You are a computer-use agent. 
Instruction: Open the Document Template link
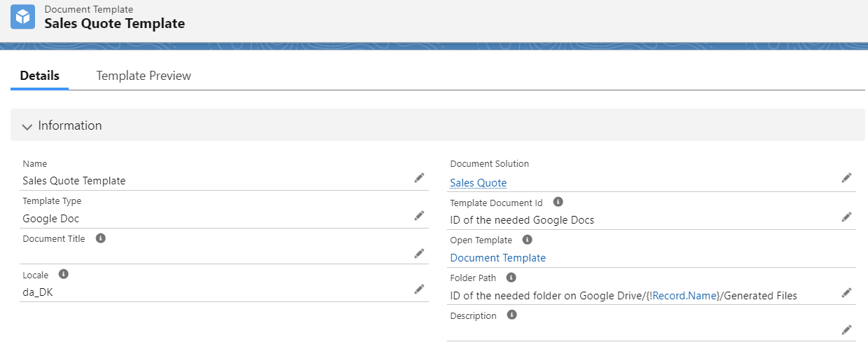point(498,258)
